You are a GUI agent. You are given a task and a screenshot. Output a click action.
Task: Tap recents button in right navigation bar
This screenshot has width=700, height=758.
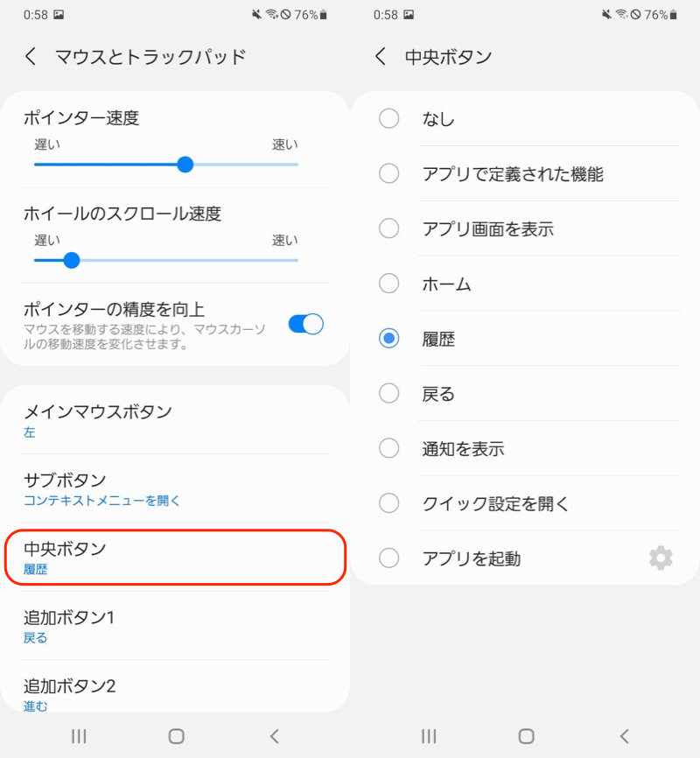[x=429, y=736]
